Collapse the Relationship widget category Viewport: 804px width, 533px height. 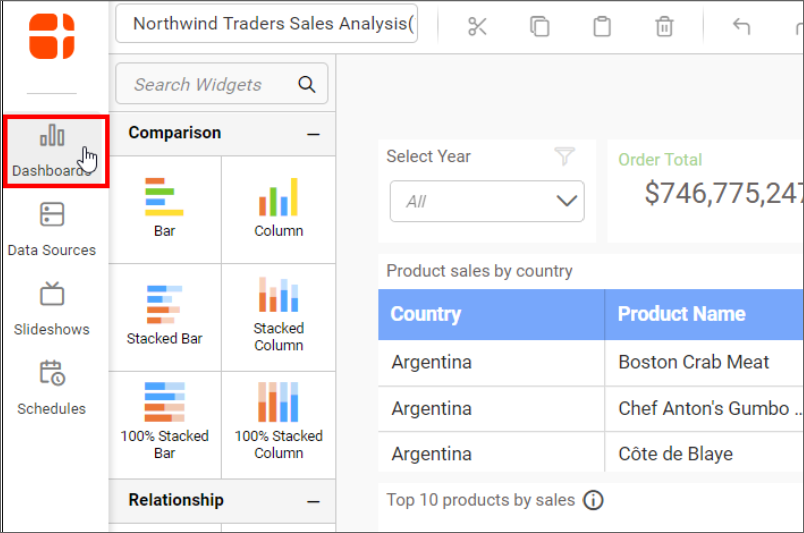tap(313, 501)
